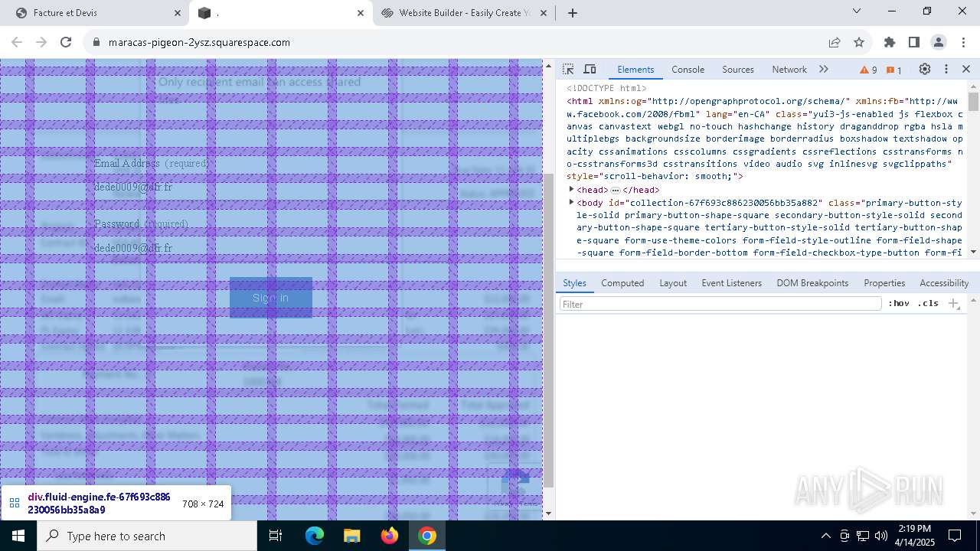Open Task View on the taskbar

click(276, 536)
